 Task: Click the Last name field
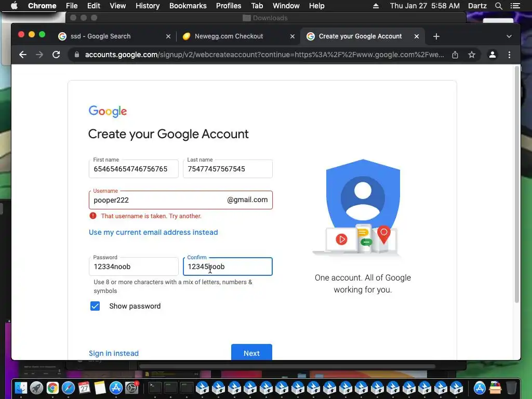[x=228, y=169]
